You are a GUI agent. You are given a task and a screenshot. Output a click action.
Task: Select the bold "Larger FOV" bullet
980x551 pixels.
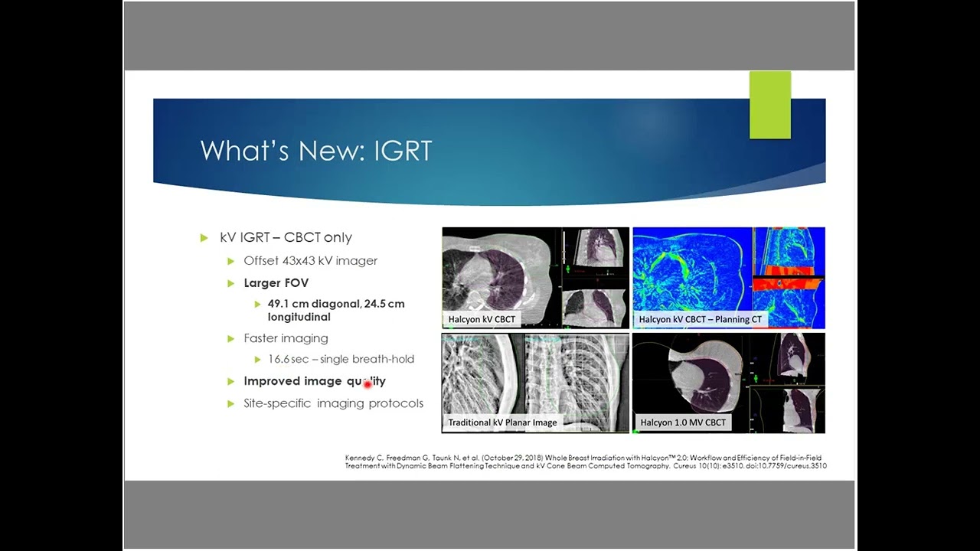[276, 283]
